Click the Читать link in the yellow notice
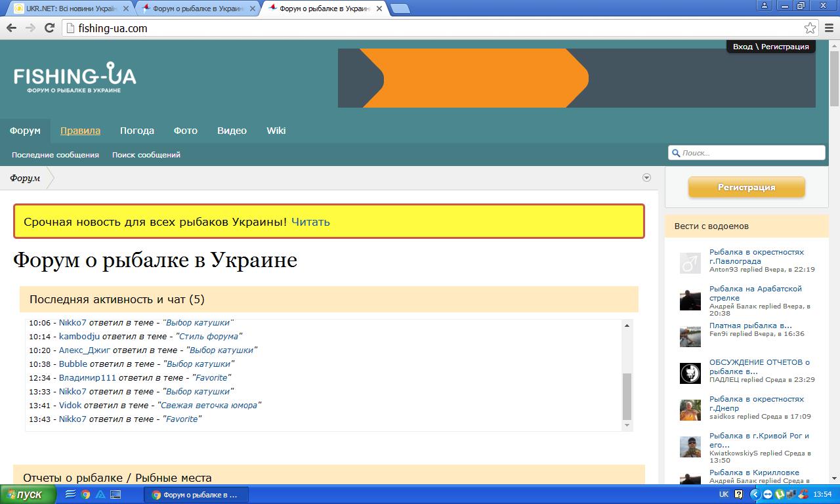 [310, 222]
